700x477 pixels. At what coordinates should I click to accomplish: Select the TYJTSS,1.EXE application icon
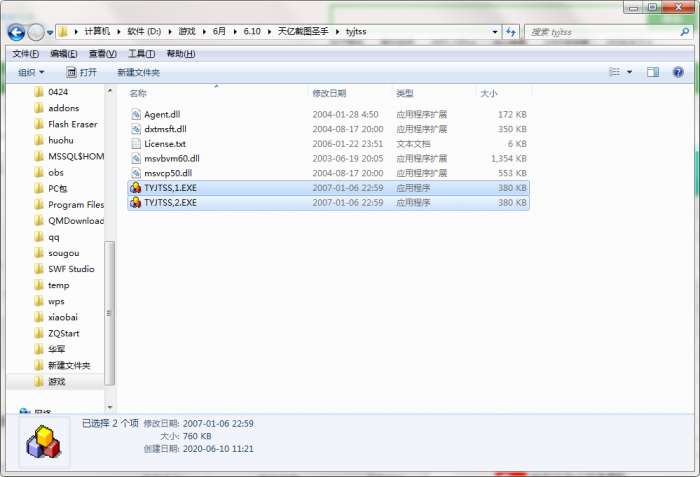click(135, 188)
